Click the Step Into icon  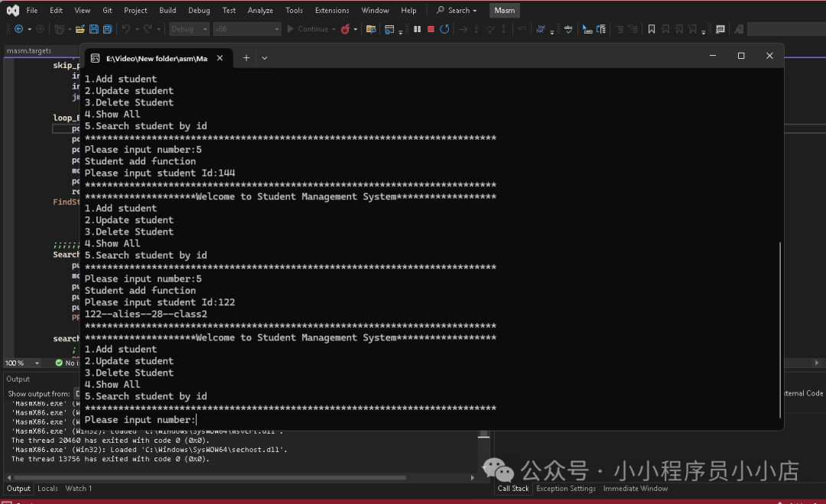pyautogui.click(x=476, y=29)
